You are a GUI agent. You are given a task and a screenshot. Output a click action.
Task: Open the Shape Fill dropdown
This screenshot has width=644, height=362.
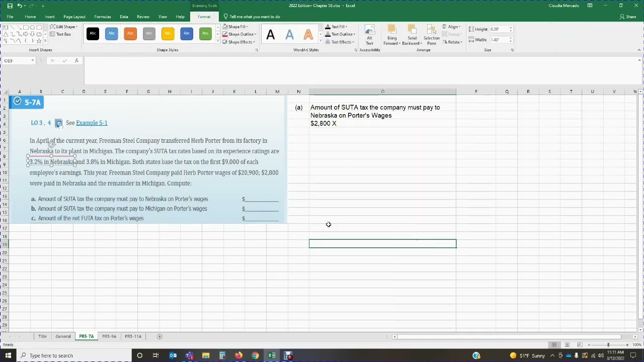coord(235,27)
